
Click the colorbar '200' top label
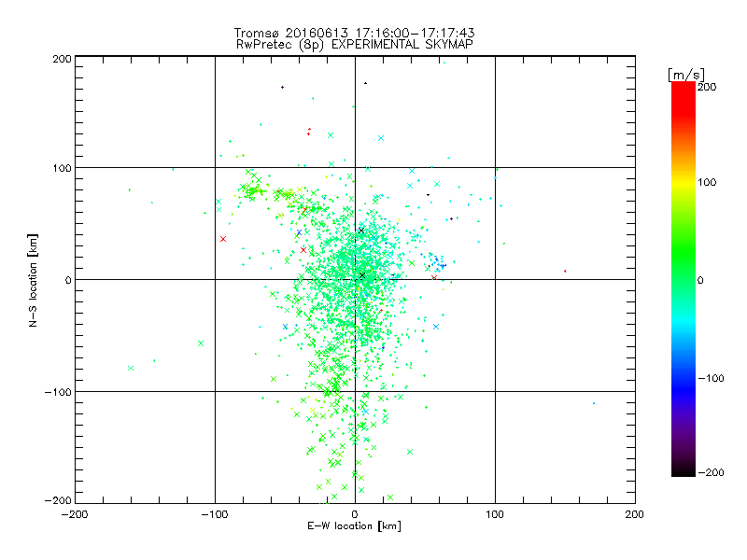coord(707,87)
